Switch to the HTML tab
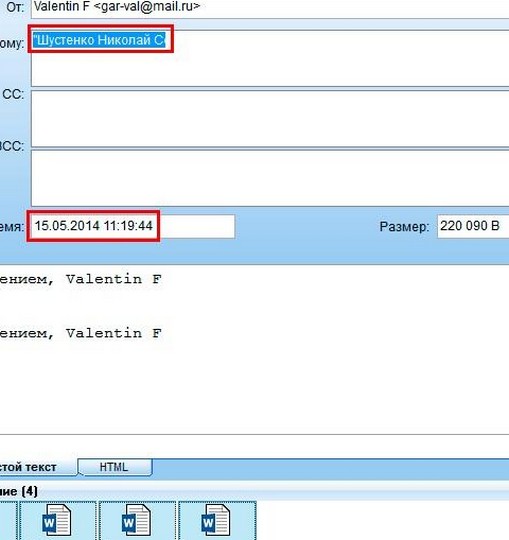The image size is (509, 540). pos(114,467)
